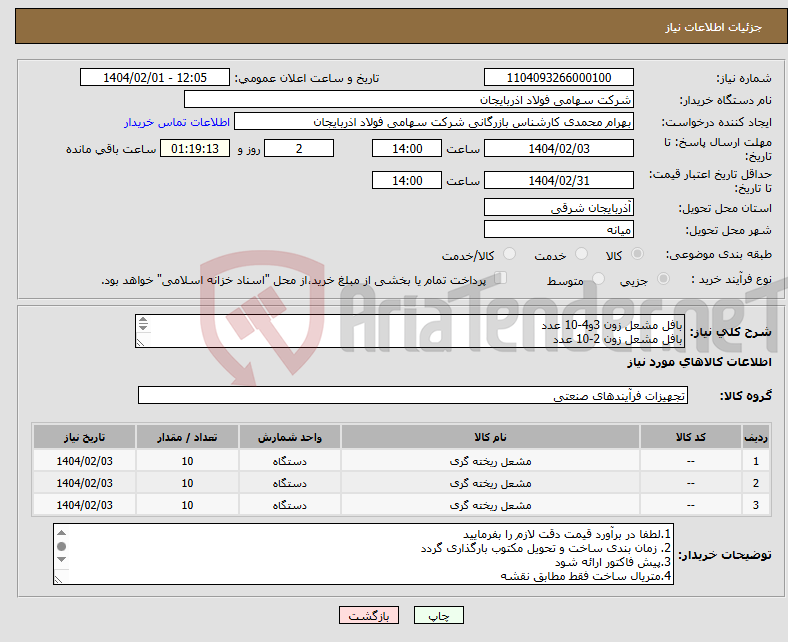This screenshot has height=642, width=788.
Task: Click need number field 1104093266000100
Action: click(x=558, y=77)
